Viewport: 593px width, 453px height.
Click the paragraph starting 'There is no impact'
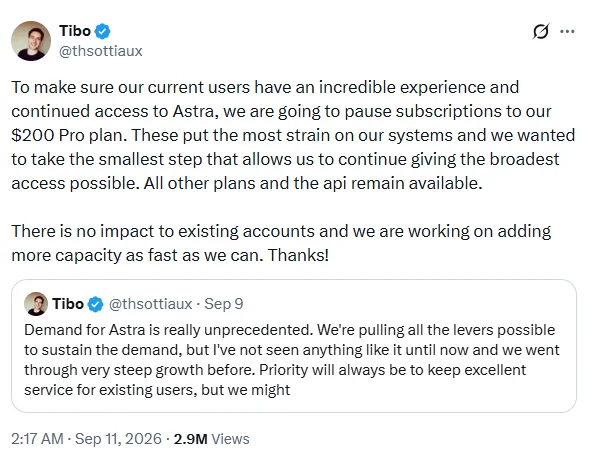(x=281, y=243)
